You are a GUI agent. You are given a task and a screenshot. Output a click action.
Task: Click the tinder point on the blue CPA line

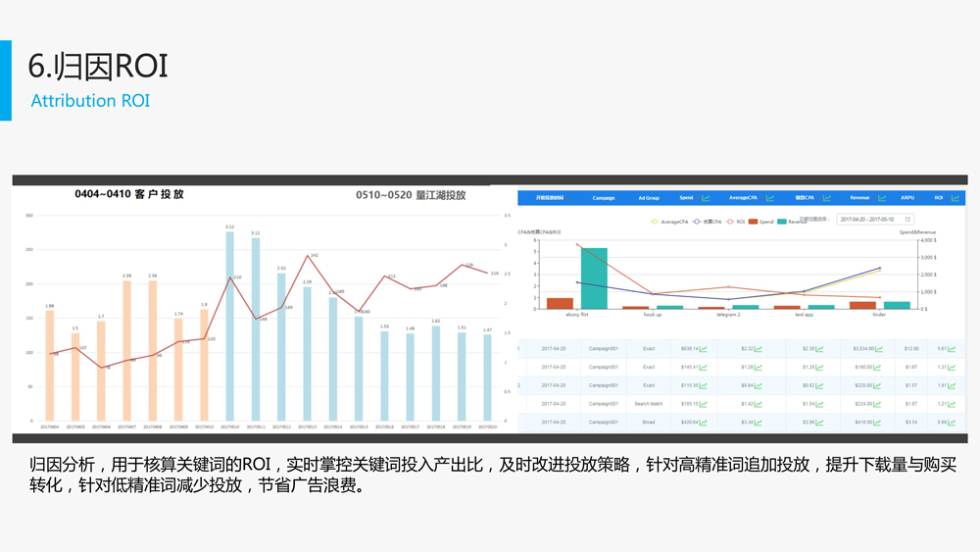(879, 268)
